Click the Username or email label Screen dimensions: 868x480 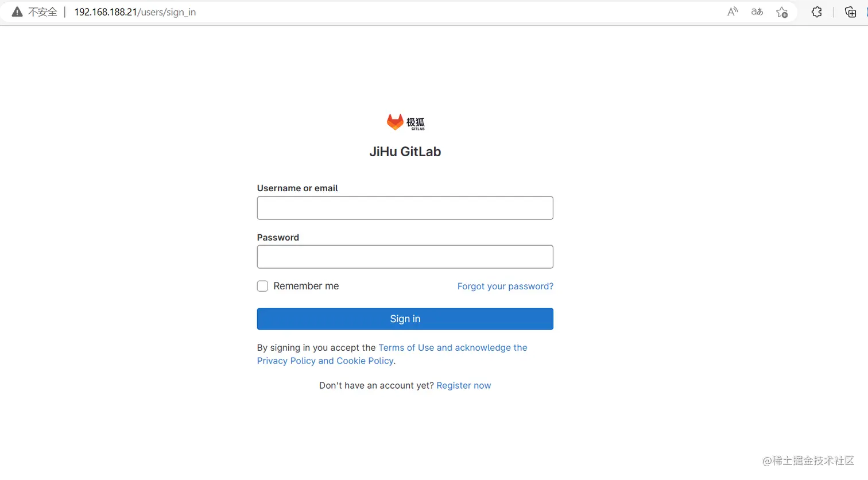[x=297, y=188]
